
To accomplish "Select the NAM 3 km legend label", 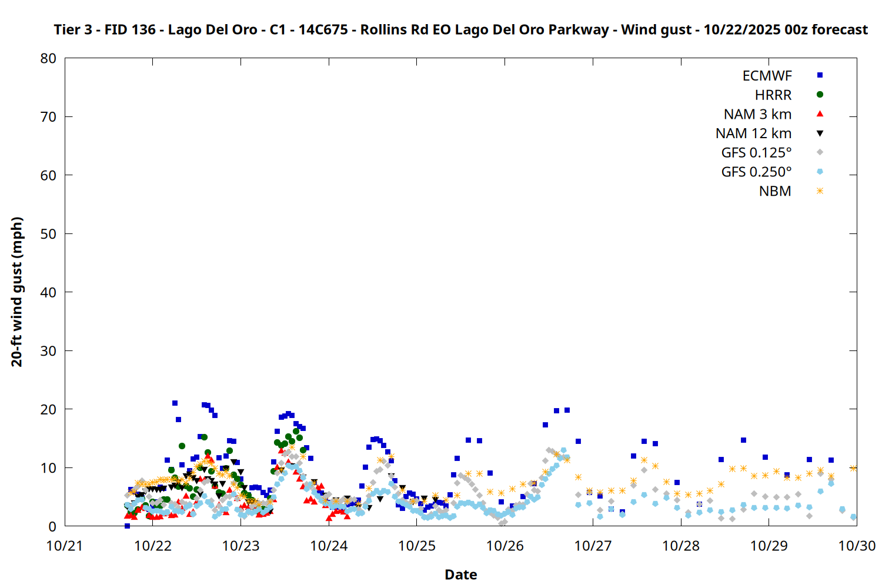I will [757, 114].
